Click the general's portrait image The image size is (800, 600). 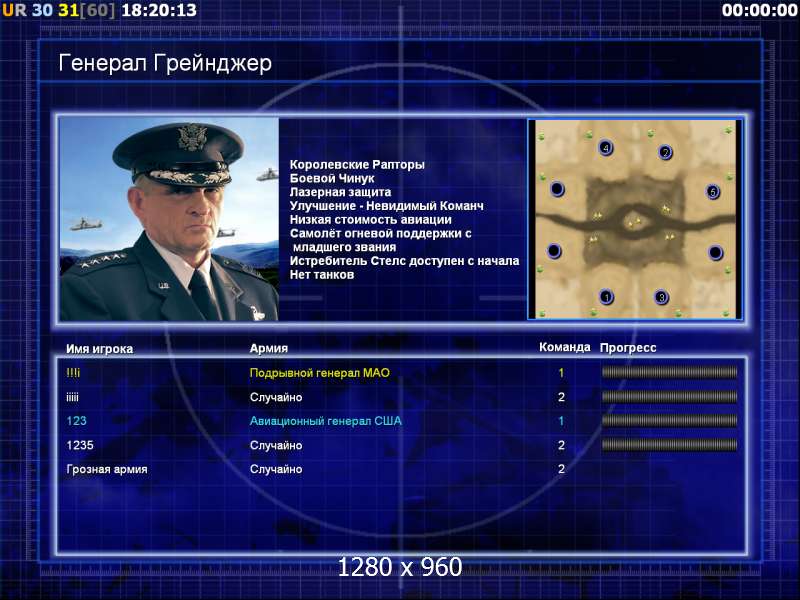click(x=169, y=219)
